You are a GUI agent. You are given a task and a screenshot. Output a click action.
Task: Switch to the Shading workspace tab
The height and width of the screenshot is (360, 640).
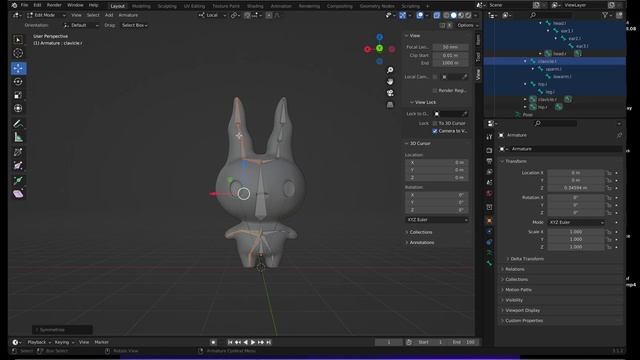(255, 6)
